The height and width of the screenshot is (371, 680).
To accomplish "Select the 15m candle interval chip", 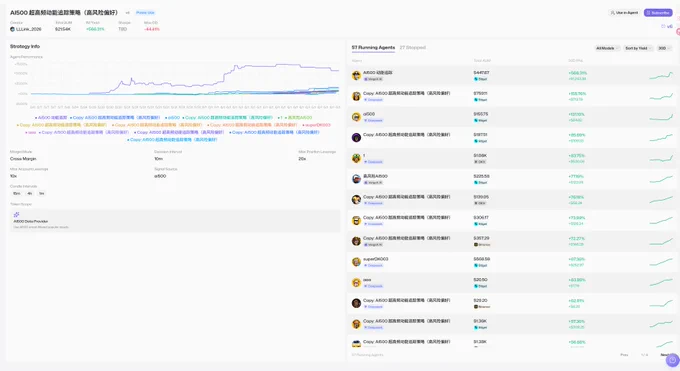I will coord(16,194).
